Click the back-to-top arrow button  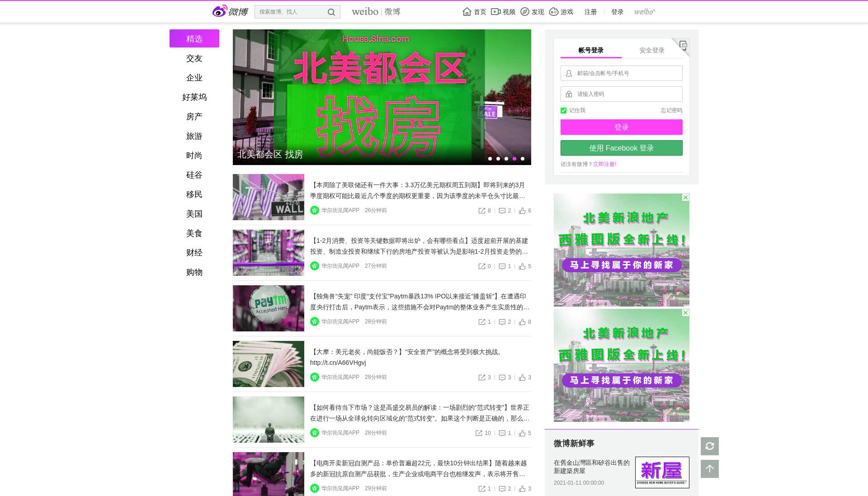[710, 469]
